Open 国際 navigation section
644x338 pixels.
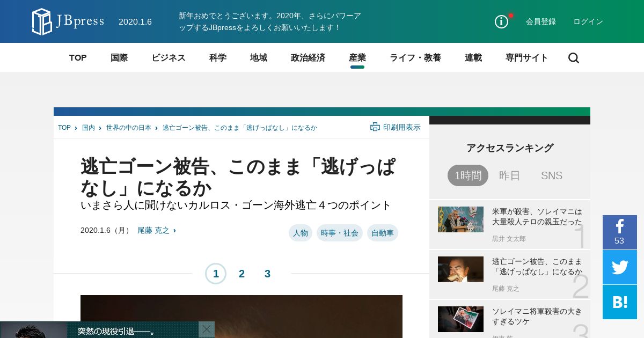[x=119, y=58]
